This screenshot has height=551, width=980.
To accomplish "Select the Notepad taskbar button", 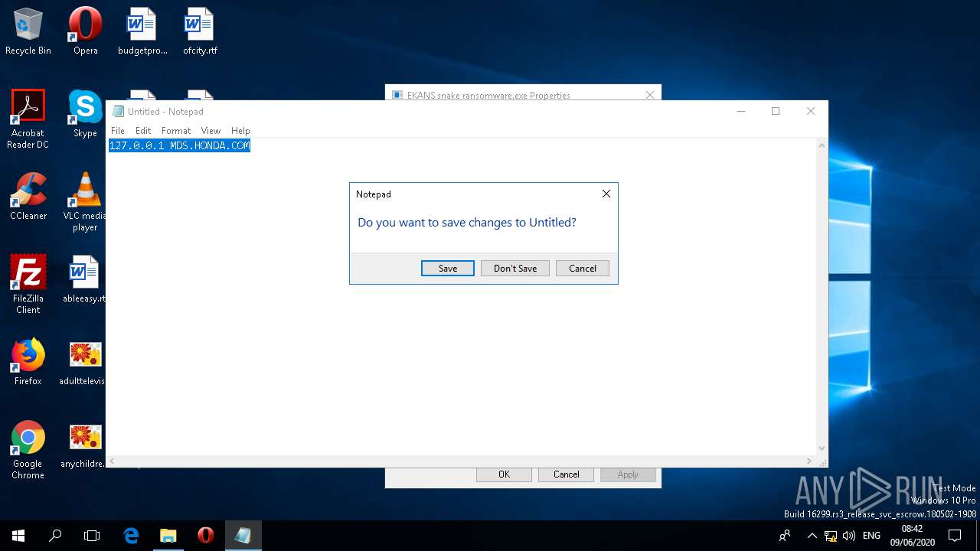I will click(x=243, y=536).
